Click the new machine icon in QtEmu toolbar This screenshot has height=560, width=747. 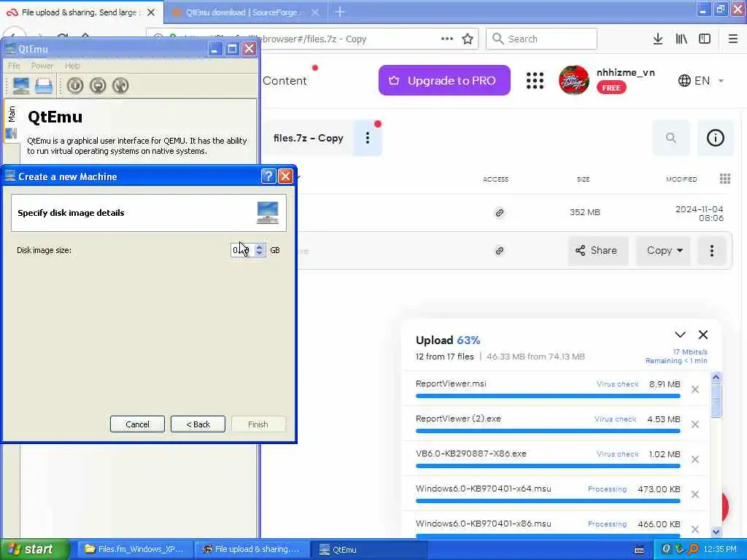coord(21,86)
